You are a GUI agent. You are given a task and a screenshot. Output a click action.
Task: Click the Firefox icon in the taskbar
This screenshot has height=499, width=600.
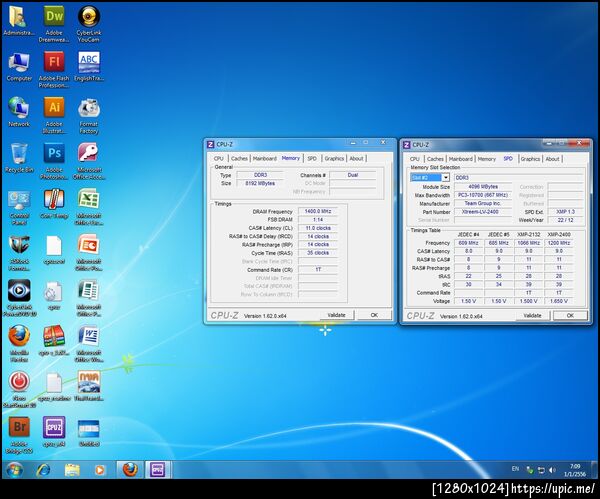pyautogui.click(x=129, y=469)
